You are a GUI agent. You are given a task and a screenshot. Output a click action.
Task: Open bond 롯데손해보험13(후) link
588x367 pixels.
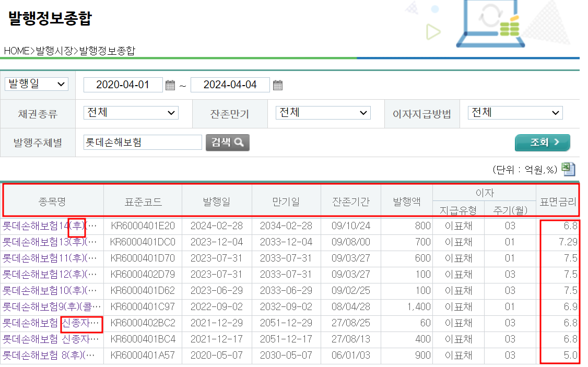click(x=50, y=242)
